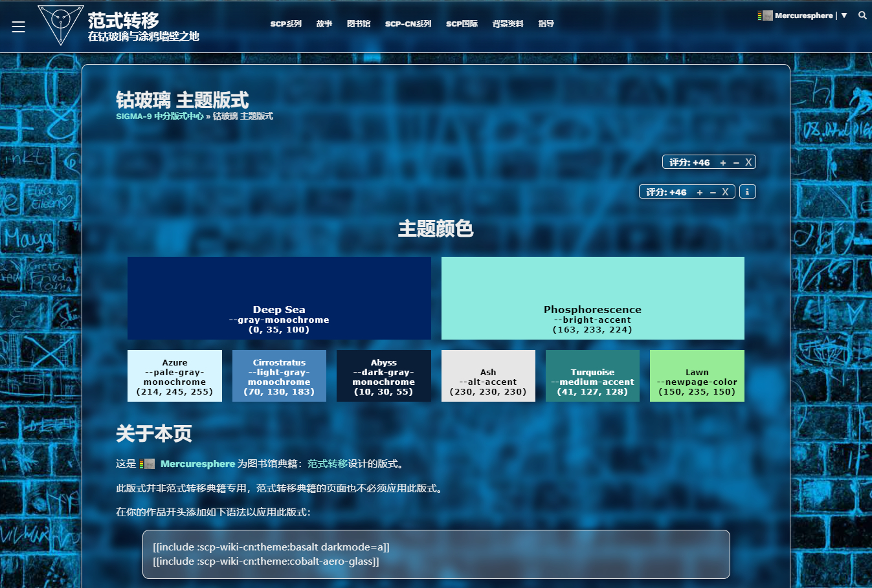Expand the Mercuresphere account dropdown arrow
Screen dimensions: 872x588
pos(844,16)
